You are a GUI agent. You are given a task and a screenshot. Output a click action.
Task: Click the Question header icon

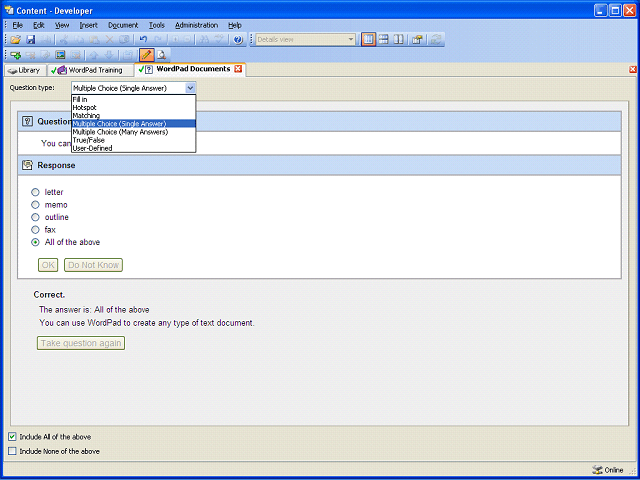pyautogui.click(x=27, y=121)
